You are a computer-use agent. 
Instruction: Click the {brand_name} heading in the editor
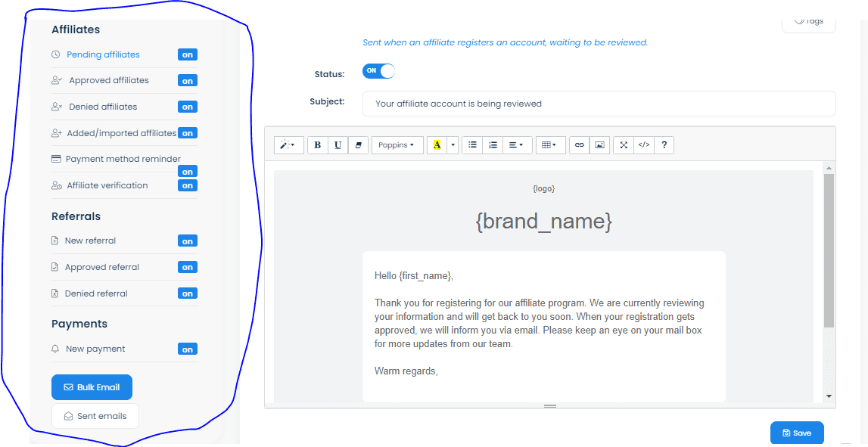543,222
